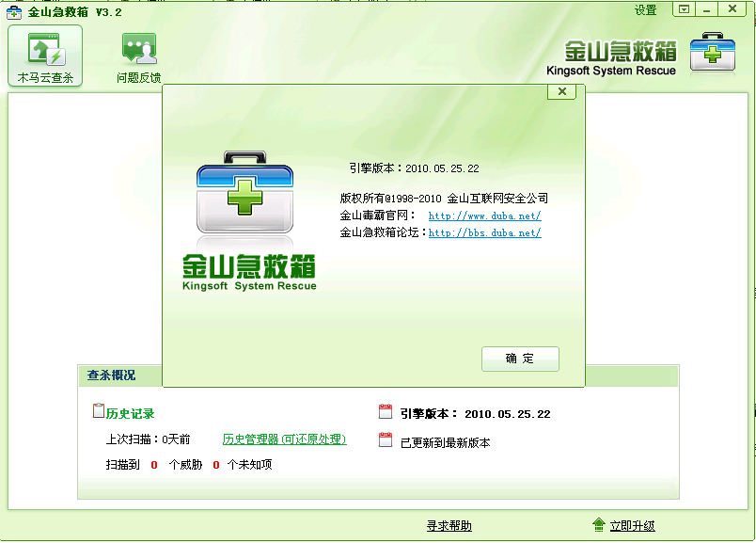Click the 已更新到最新版本 status text
Viewport: 756px width, 543px height.
445,442
